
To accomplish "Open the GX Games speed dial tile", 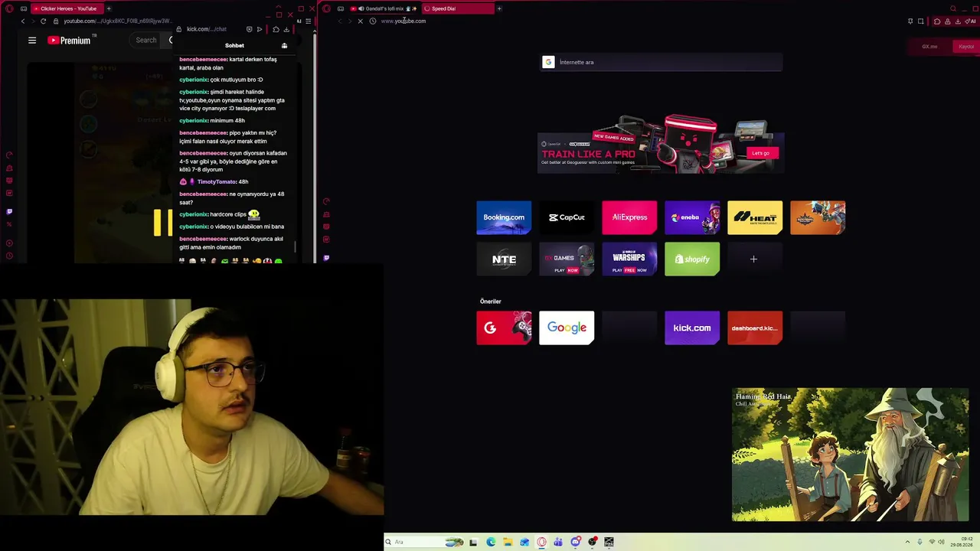I will (x=567, y=259).
